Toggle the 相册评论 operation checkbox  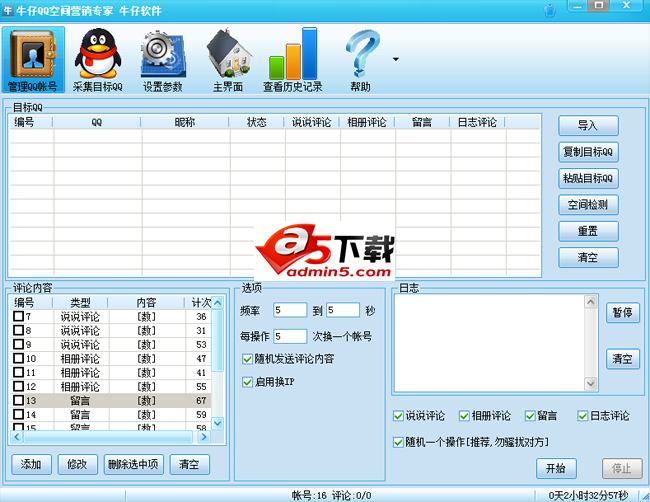point(464,416)
